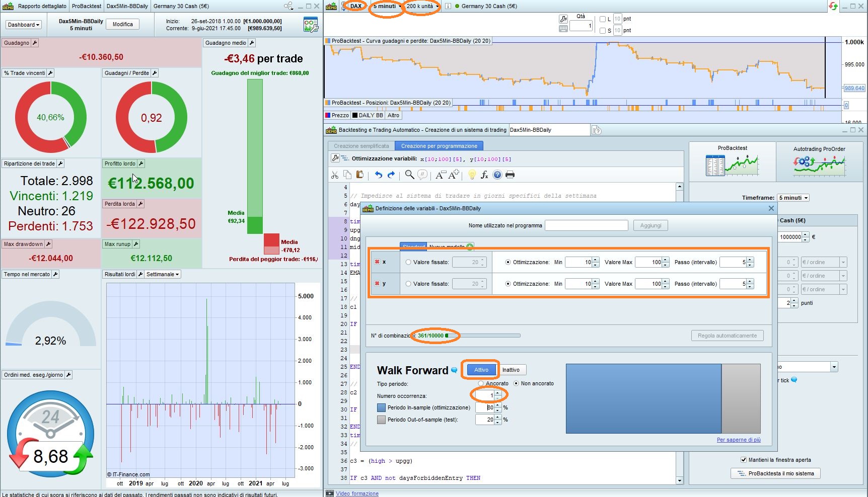Open the Autotrading ProOrder tab

(819, 161)
